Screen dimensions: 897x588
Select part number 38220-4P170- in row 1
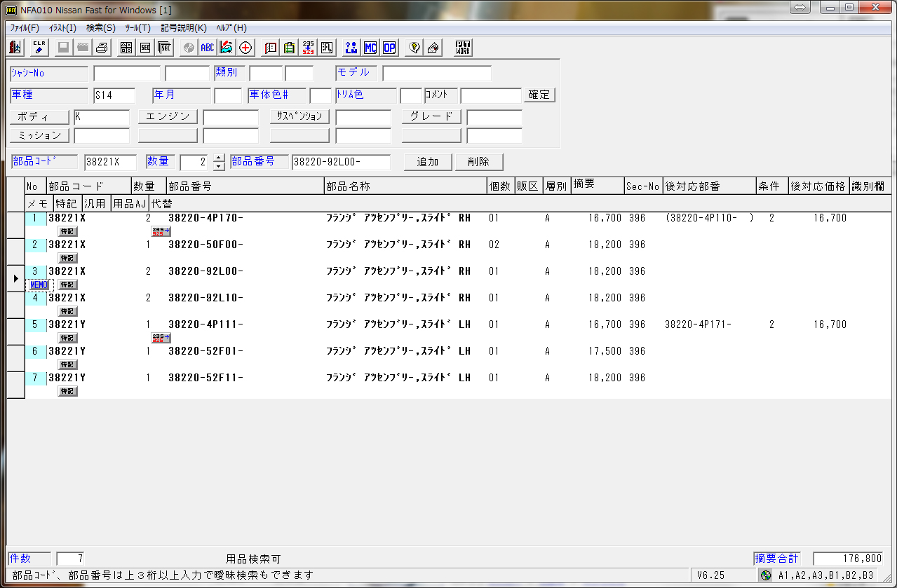(x=206, y=218)
